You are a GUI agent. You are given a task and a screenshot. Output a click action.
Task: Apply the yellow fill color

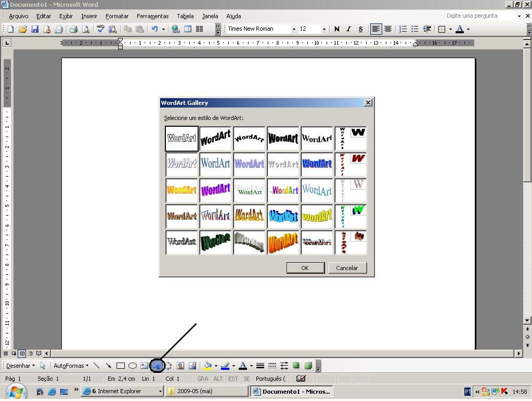pos(207,366)
